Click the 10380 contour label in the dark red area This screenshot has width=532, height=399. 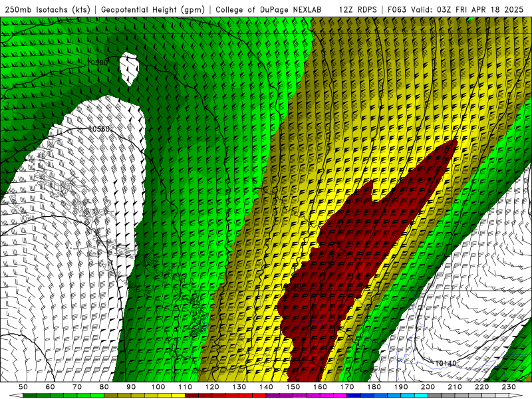(x=291, y=287)
